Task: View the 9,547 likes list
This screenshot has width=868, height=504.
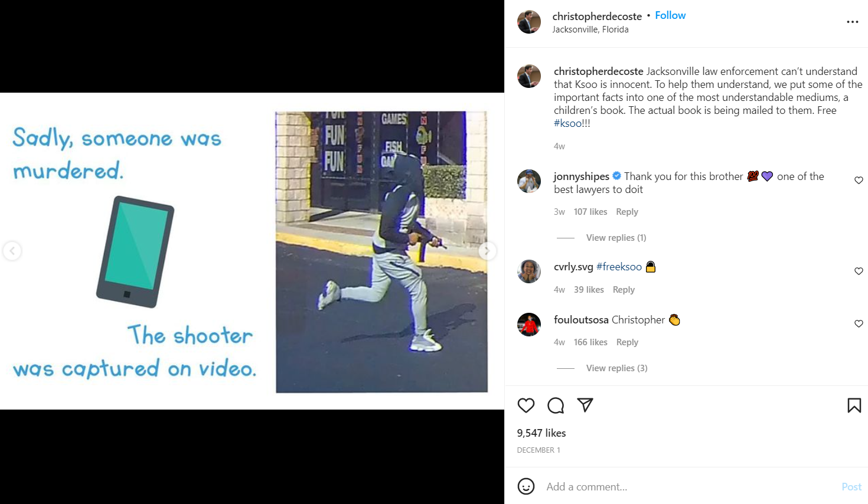Action: click(541, 433)
